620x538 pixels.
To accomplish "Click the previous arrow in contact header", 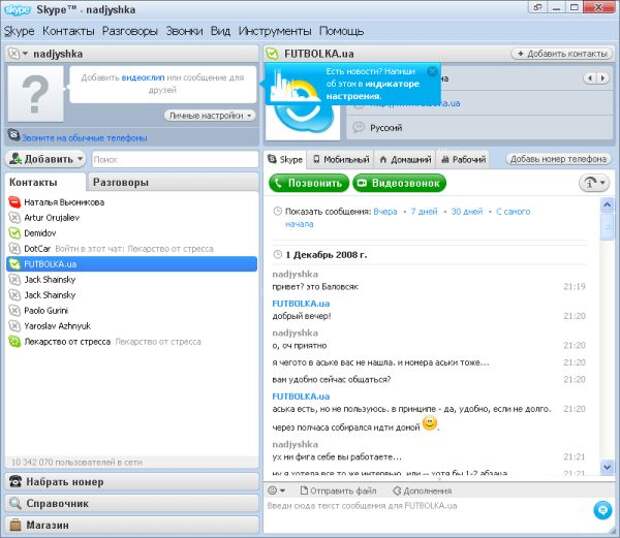I will (x=590, y=78).
